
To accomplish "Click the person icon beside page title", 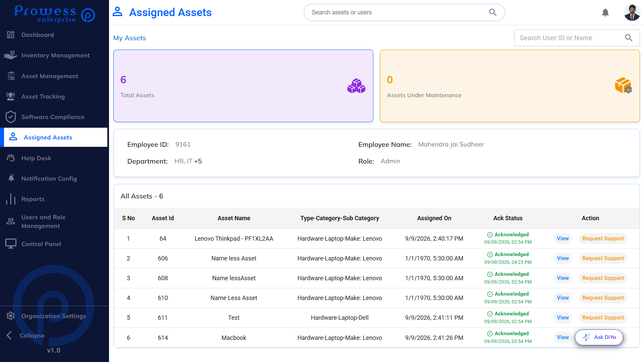I will [x=117, y=12].
